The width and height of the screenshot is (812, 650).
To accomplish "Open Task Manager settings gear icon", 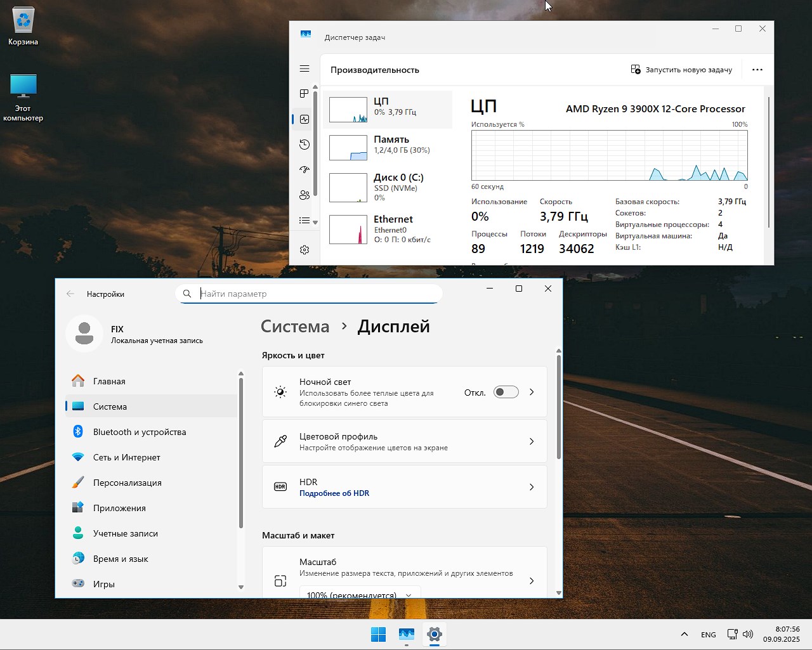I will tap(304, 250).
